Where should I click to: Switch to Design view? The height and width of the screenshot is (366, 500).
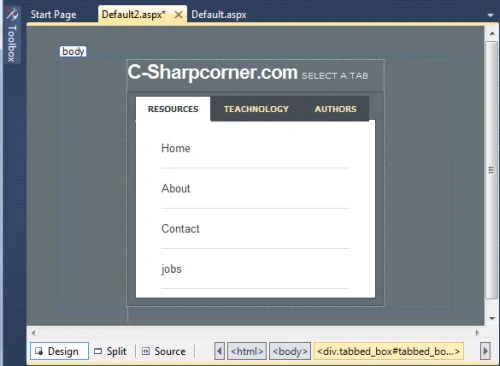coord(59,351)
